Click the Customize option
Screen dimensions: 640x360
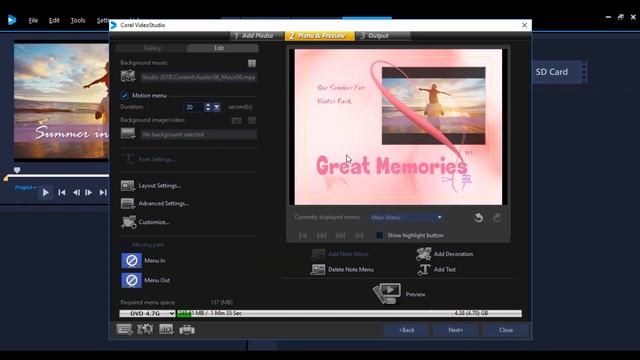click(x=145, y=222)
